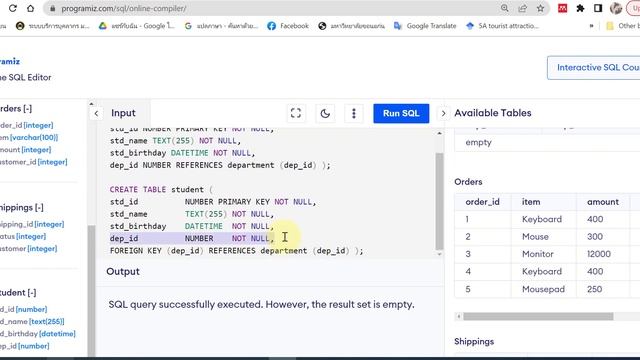
Task: Click the scroll-down arrow of the code editor
Action: click(x=439, y=254)
